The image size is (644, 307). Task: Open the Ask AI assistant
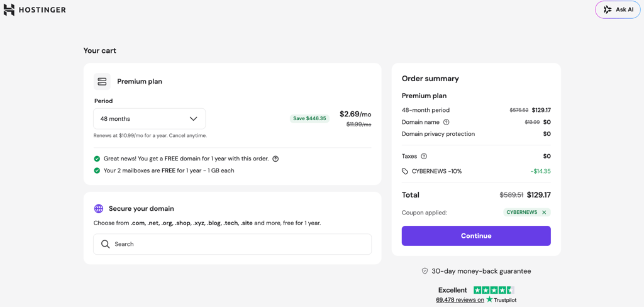click(618, 9)
